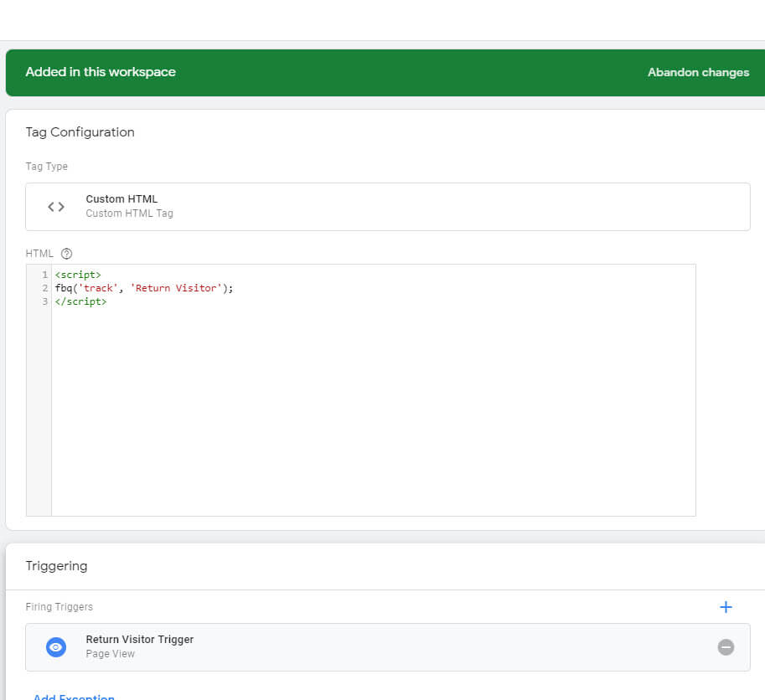Select the Custom HTML tag type card
765x700 pixels.
(388, 207)
